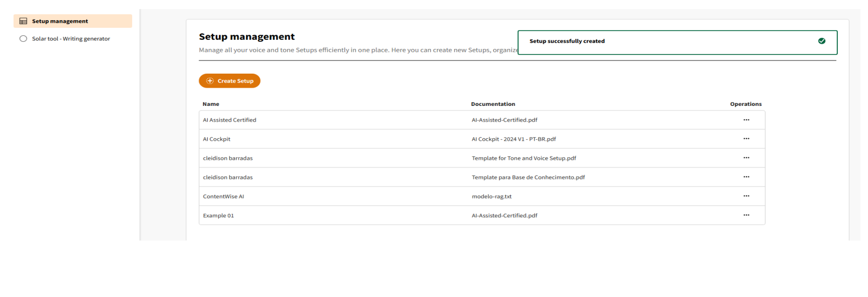868x297 pixels.
Task: Select the modelo-rag.txt documentation file
Action: (491, 197)
